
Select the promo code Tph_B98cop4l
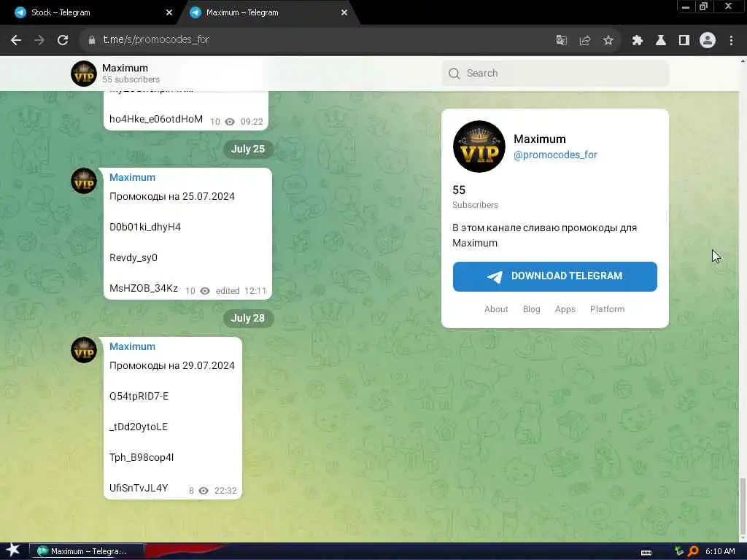[141, 457]
